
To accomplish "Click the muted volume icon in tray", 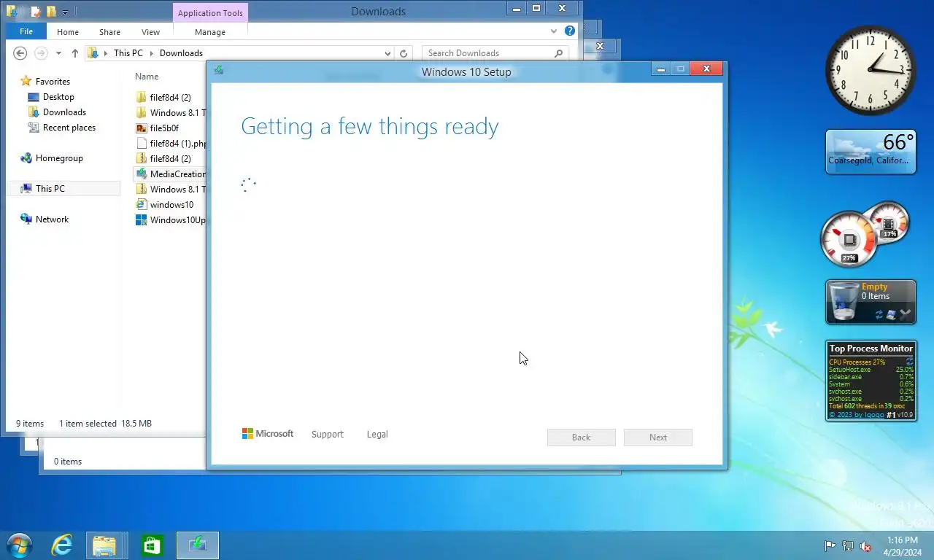I will 865,546.
